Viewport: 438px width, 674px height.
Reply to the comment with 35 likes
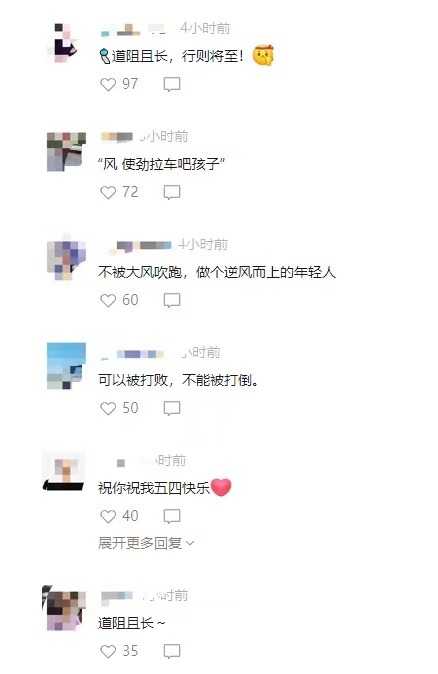(x=172, y=651)
